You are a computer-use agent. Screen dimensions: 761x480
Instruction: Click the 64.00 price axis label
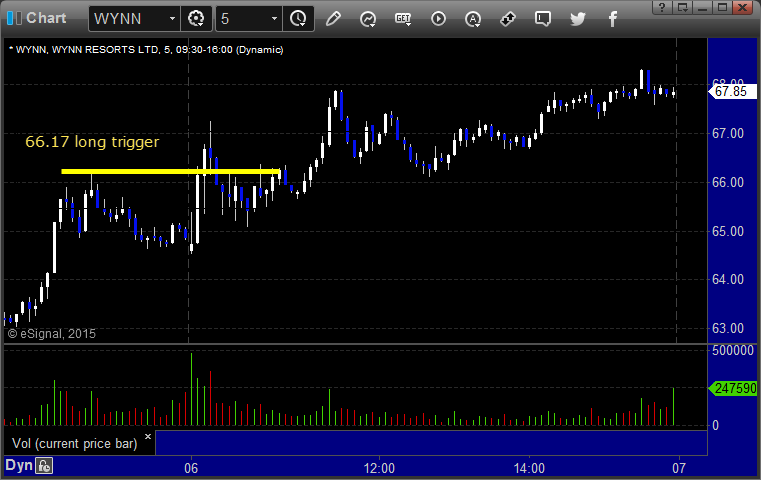[x=728, y=280]
